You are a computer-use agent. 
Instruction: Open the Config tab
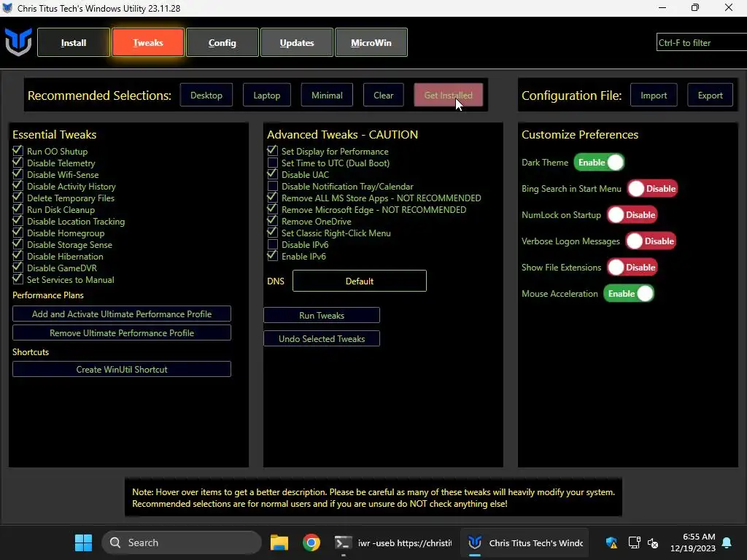pyautogui.click(x=222, y=42)
